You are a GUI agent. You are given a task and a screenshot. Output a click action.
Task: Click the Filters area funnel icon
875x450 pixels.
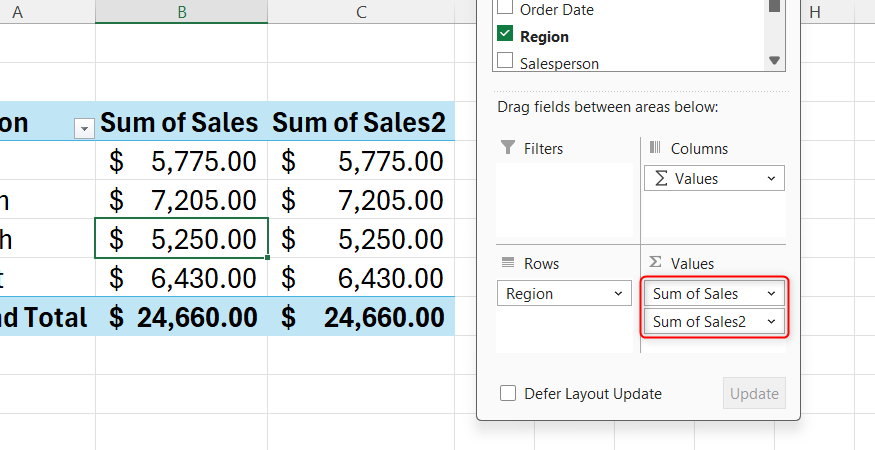508,147
